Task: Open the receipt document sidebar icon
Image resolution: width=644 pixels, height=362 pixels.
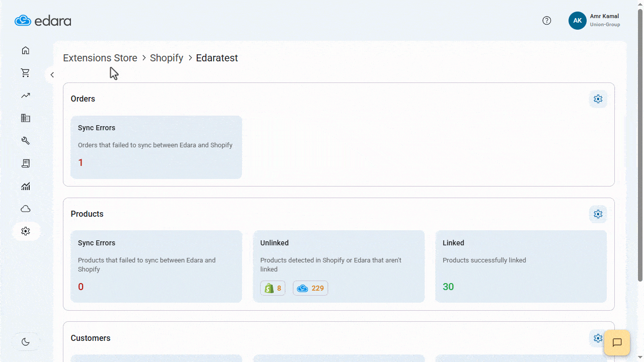Action: 26,163
